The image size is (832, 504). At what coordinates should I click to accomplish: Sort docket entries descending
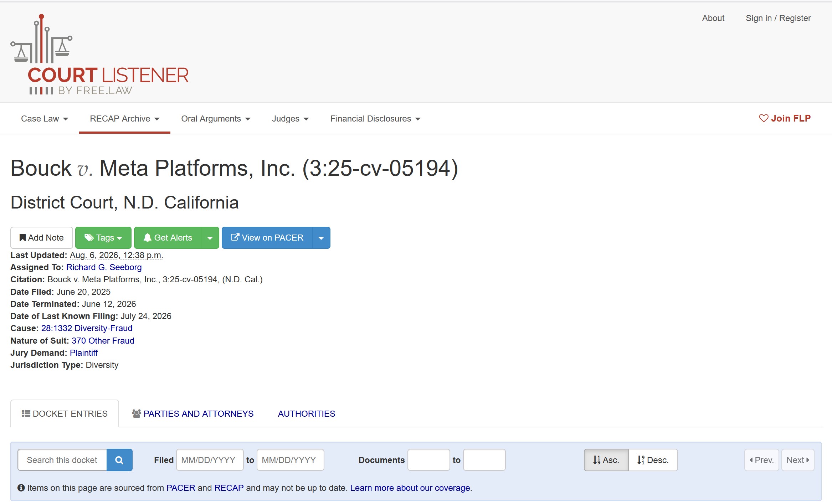653,460
